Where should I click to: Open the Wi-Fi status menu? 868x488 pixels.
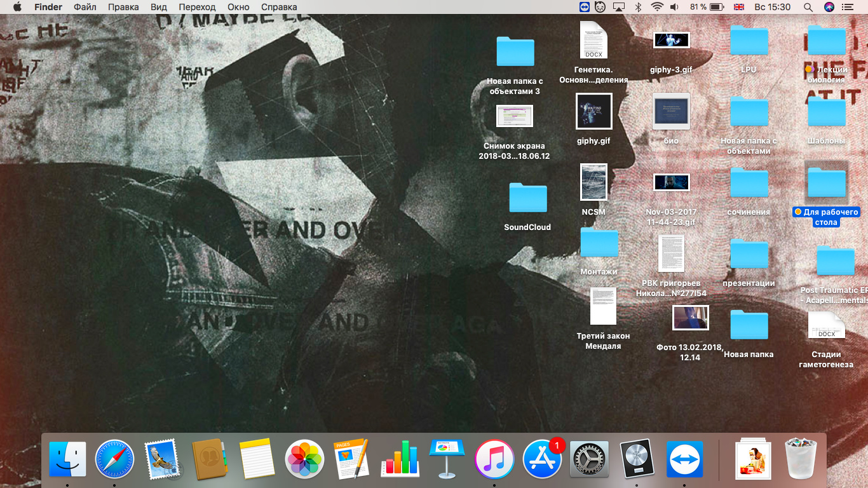pos(656,7)
